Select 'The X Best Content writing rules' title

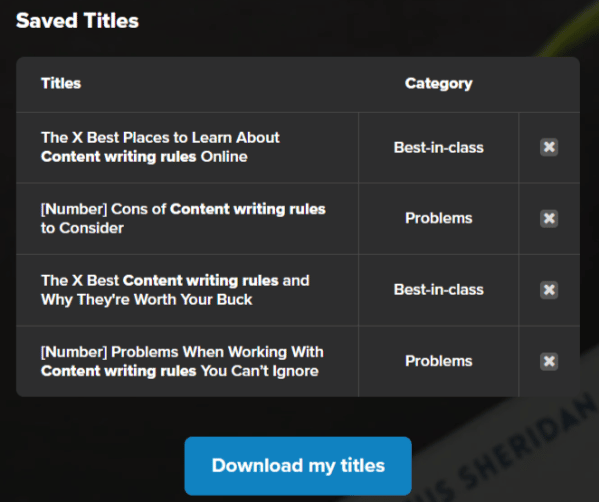pyautogui.click(x=175, y=290)
